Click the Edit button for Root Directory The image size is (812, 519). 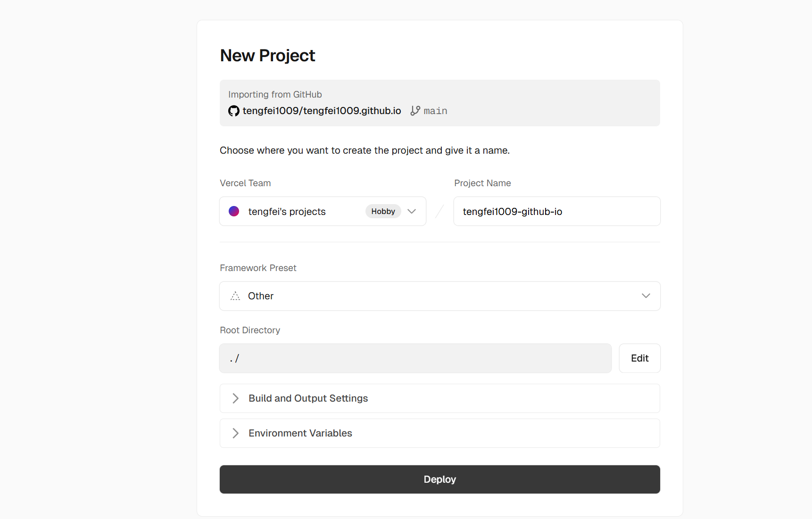639,358
